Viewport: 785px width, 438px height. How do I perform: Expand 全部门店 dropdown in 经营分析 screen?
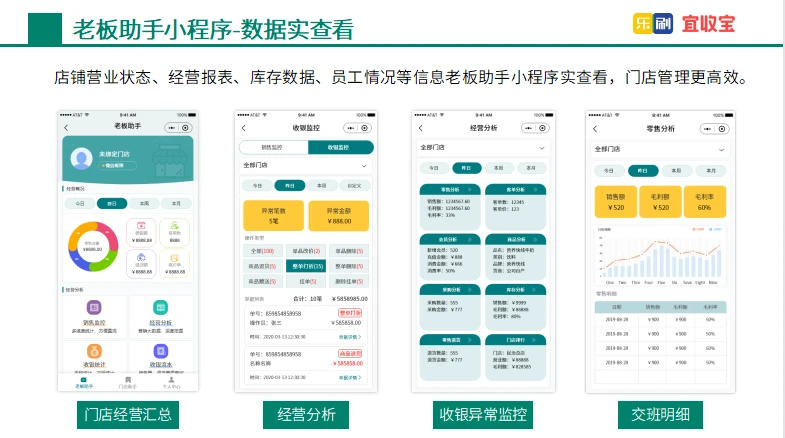pos(541,148)
